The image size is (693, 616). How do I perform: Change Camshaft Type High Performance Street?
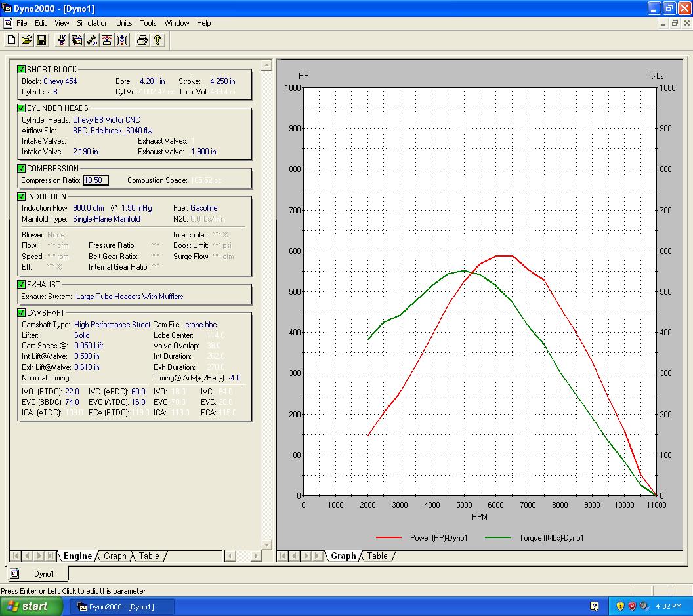point(112,325)
